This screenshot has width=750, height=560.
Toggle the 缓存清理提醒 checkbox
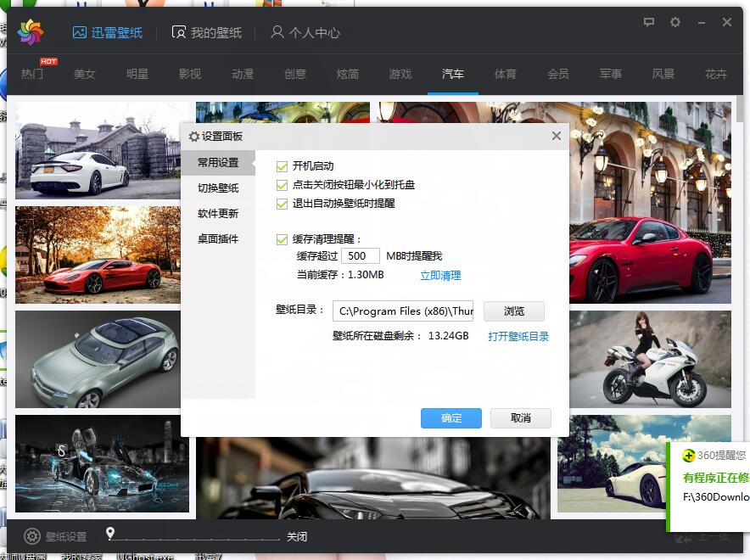pyautogui.click(x=280, y=238)
